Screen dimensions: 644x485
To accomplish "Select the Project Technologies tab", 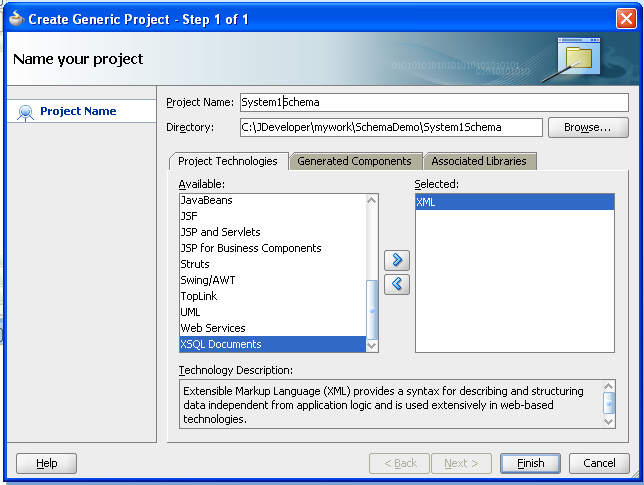I will point(228,161).
